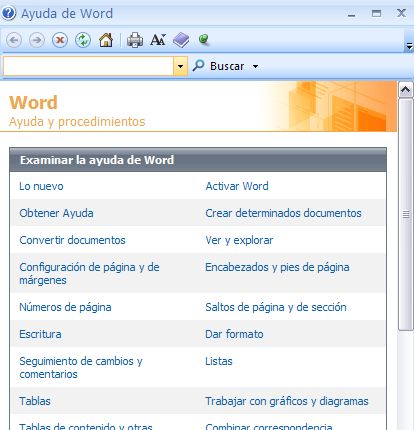Expand the search history dropdown arrow

tap(180, 66)
